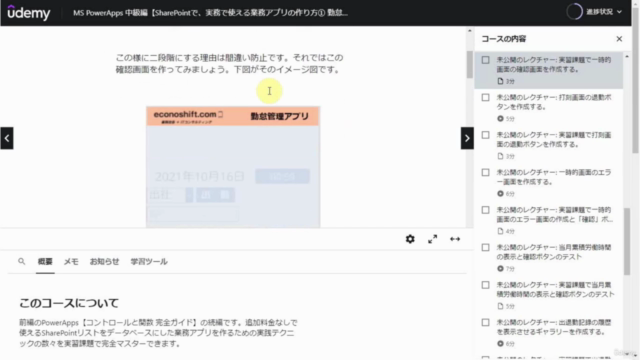The width and height of the screenshot is (640, 360).
Task: Click the Udemy logo
Action: [29, 13]
